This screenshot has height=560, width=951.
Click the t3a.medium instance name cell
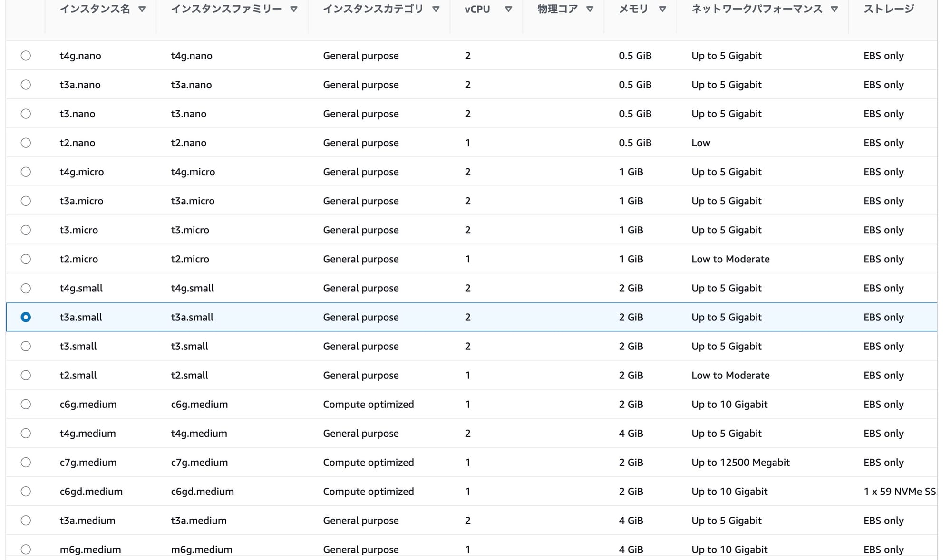click(x=87, y=521)
